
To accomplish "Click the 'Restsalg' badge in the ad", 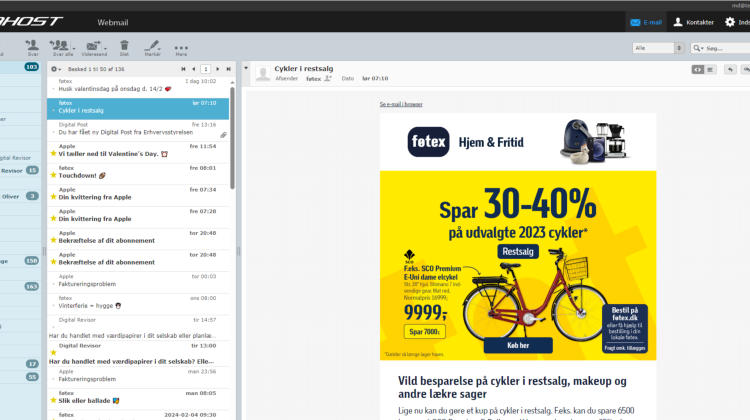I will pos(518,252).
